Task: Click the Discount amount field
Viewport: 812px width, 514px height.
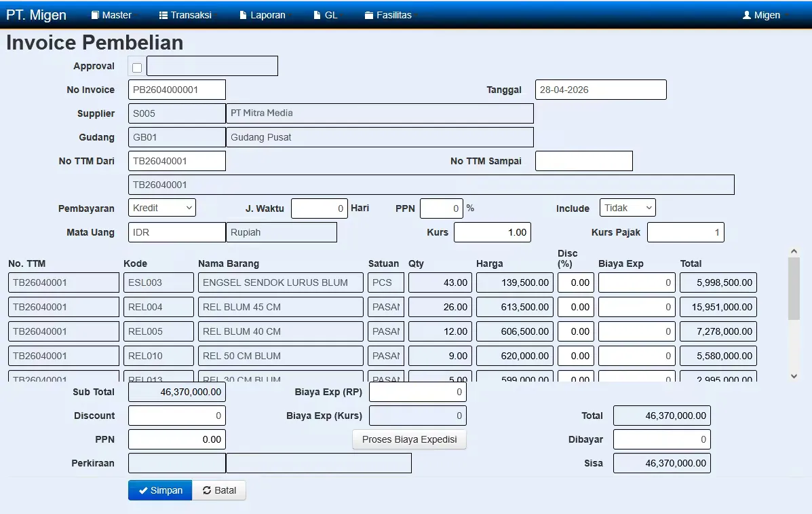Action: tap(177, 416)
